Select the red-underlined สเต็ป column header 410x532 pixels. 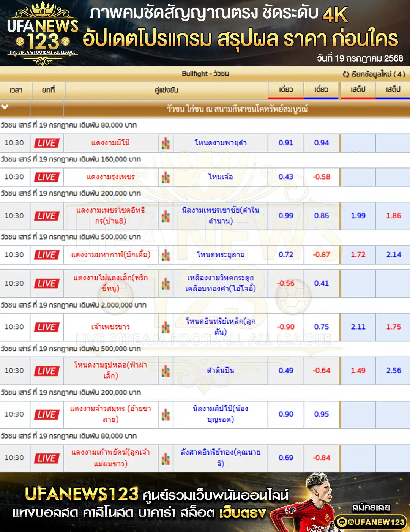pos(358,90)
